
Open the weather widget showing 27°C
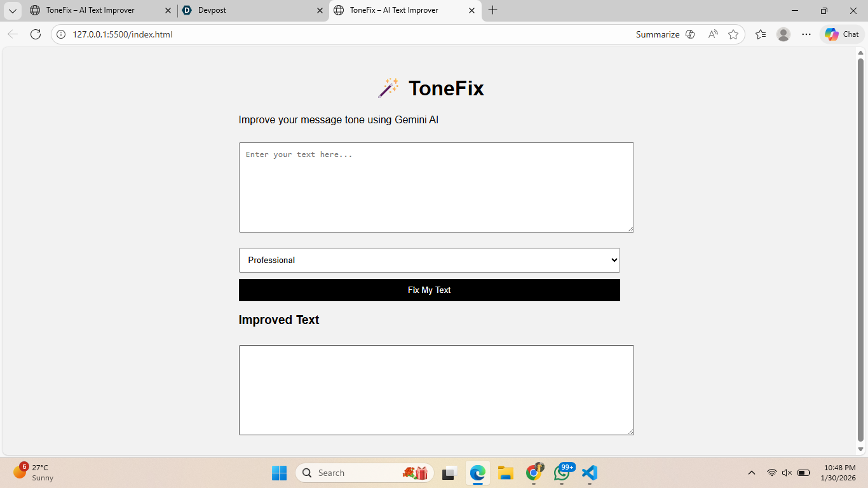point(34,473)
